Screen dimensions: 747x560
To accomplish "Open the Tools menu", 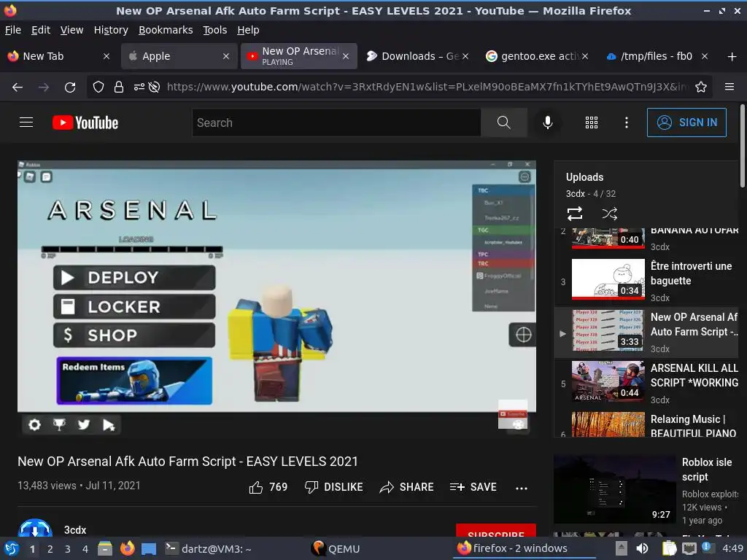I will tap(215, 30).
